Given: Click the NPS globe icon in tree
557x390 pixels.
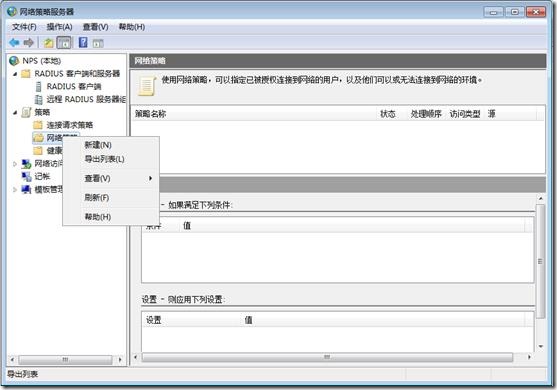Looking at the screenshot, I should (x=14, y=61).
